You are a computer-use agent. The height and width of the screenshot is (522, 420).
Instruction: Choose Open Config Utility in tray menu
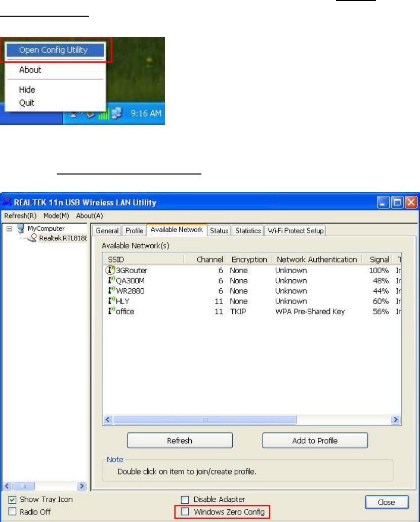coord(55,50)
